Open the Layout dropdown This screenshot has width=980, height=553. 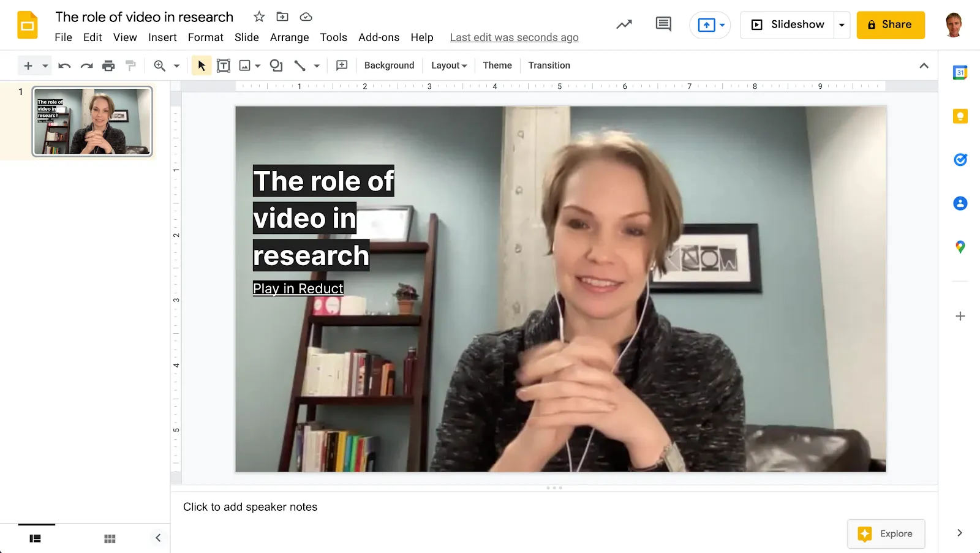449,66
